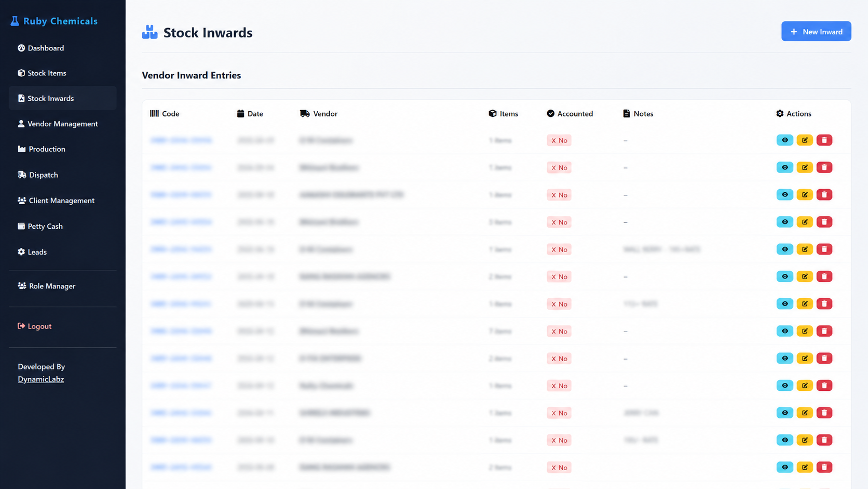
Task: Go to Stock Items in sidebar
Action: 42,73
